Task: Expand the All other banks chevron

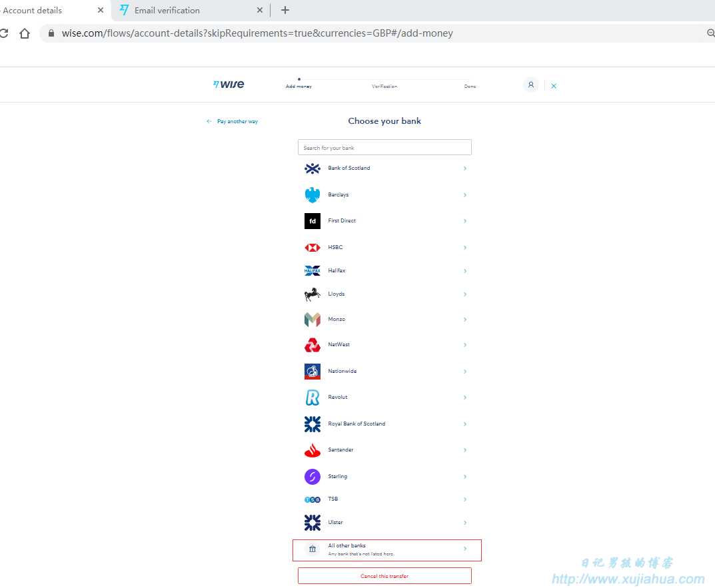Action: click(465, 549)
